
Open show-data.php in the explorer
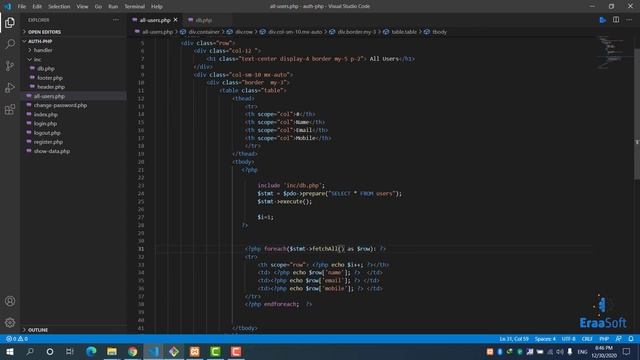click(52, 151)
